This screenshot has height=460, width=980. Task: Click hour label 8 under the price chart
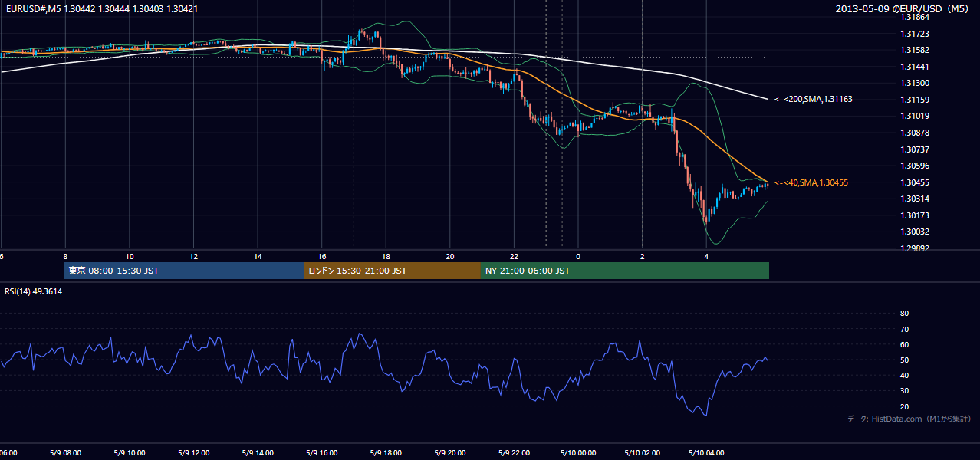point(65,256)
